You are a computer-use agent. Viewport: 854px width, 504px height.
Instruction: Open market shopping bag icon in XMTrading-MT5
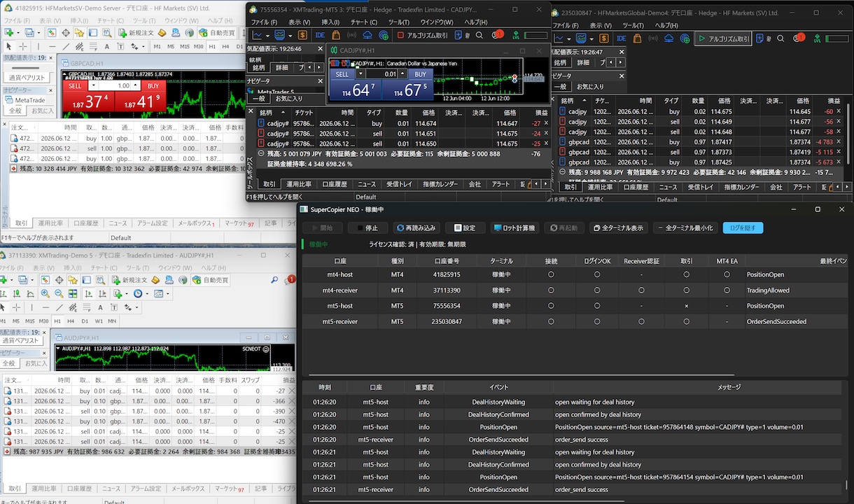pyautogui.click(x=335, y=35)
